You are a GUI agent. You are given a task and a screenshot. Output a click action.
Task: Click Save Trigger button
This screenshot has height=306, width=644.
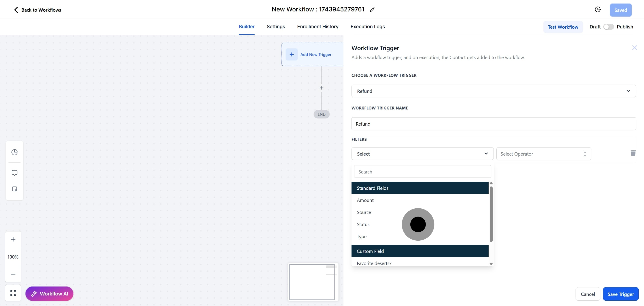pyautogui.click(x=621, y=294)
